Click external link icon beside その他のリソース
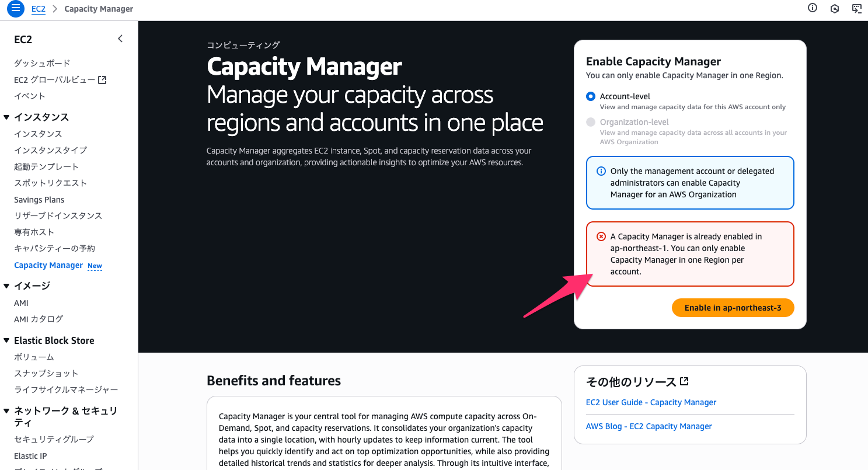 coord(684,381)
